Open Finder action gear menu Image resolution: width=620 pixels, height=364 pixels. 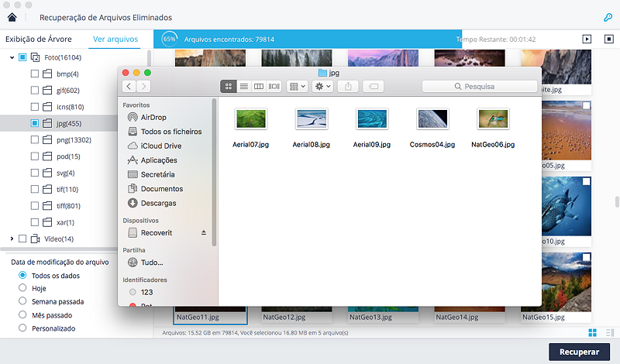click(322, 86)
